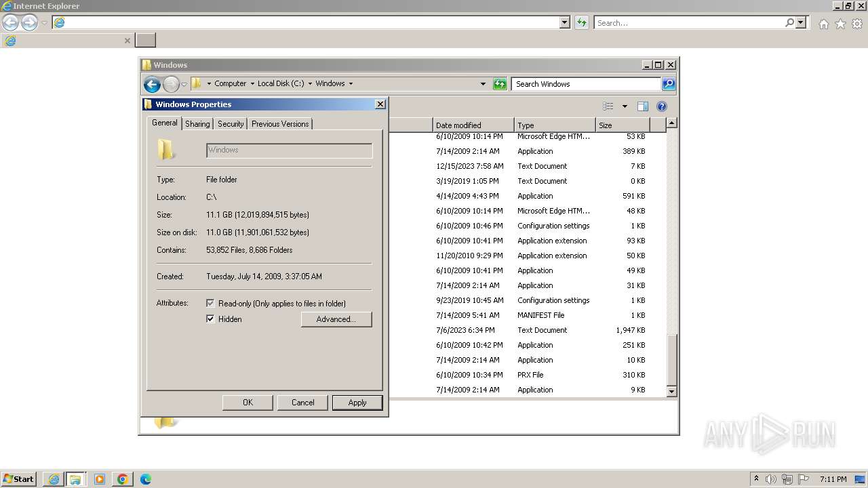Open Favorites star in Internet Explorer
Screen dimensions: 868x488
pyautogui.click(x=840, y=24)
